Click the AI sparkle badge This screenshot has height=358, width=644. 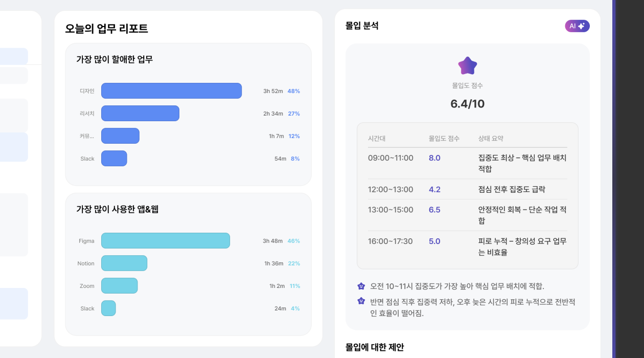[x=577, y=26]
